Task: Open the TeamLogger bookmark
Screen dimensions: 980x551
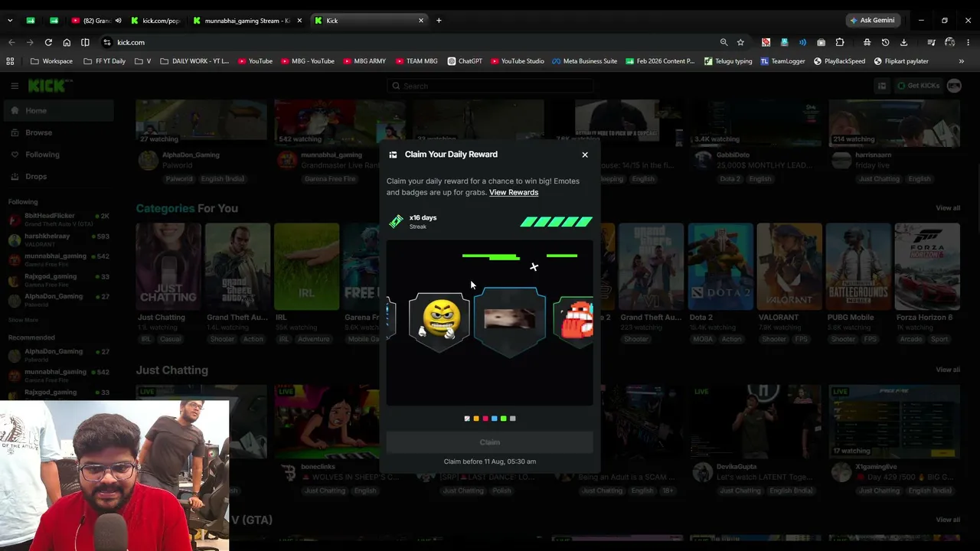Action: tap(782, 61)
